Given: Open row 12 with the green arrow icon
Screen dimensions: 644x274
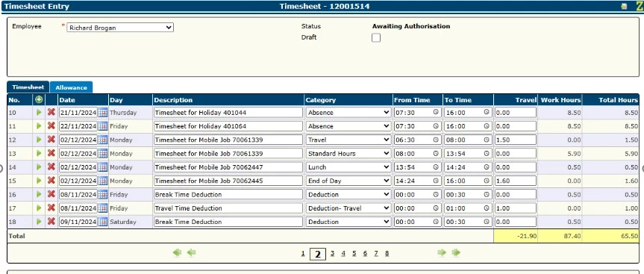Looking at the screenshot, I should (x=39, y=140).
